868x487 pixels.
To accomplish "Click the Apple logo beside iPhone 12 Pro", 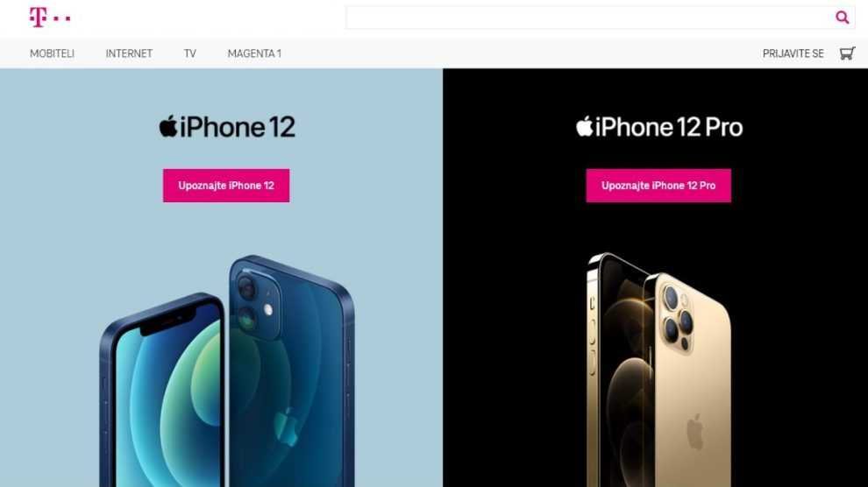I will [585, 126].
